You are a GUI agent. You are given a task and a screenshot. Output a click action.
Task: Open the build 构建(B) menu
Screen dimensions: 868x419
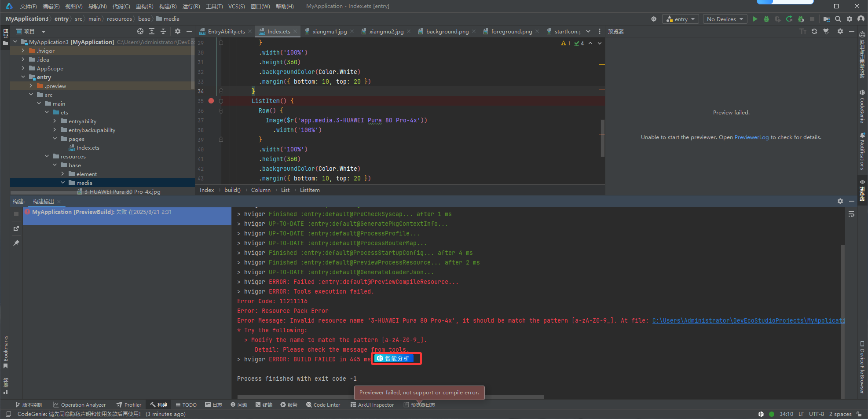pyautogui.click(x=168, y=6)
